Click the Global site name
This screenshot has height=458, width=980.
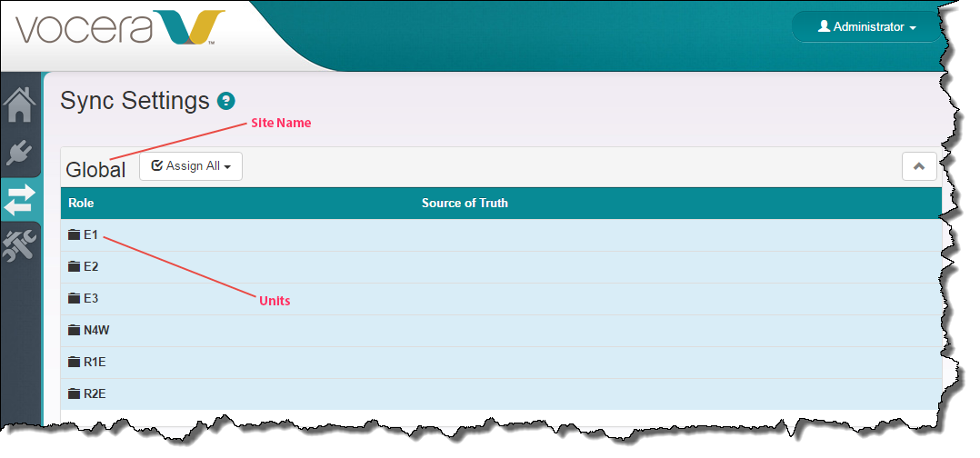(95, 169)
